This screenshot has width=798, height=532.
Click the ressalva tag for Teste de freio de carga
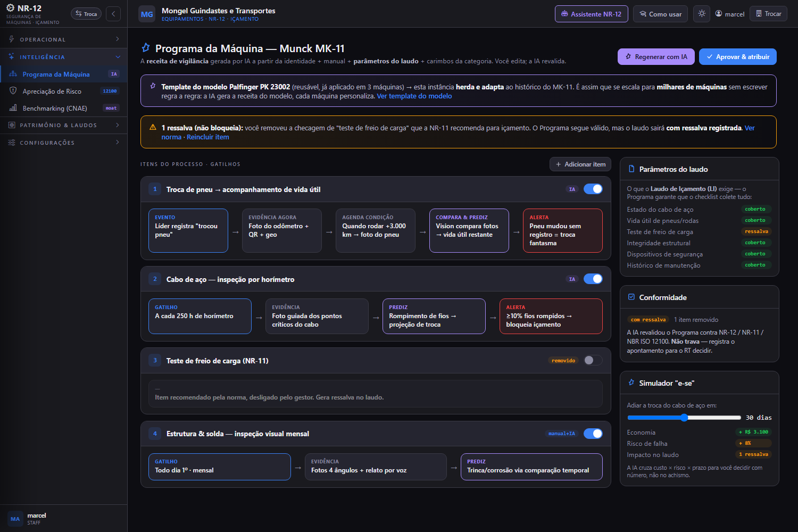coord(757,231)
